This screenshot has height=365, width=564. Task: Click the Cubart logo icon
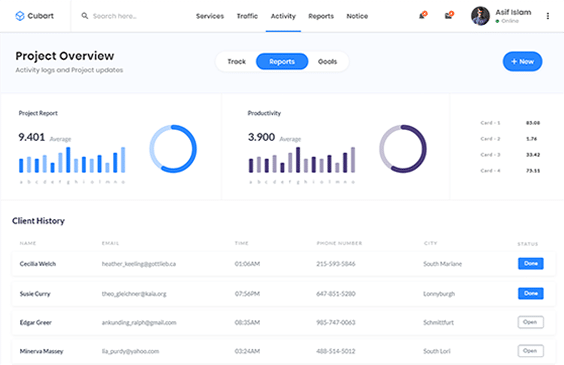tap(20, 16)
